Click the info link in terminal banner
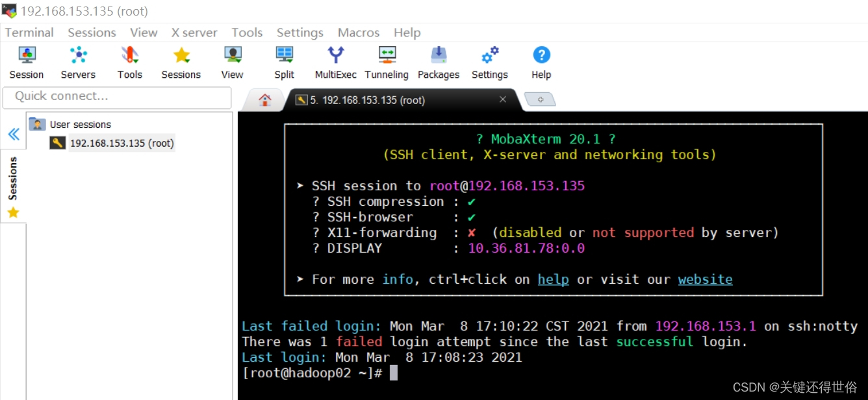The height and width of the screenshot is (400, 868). (x=398, y=279)
